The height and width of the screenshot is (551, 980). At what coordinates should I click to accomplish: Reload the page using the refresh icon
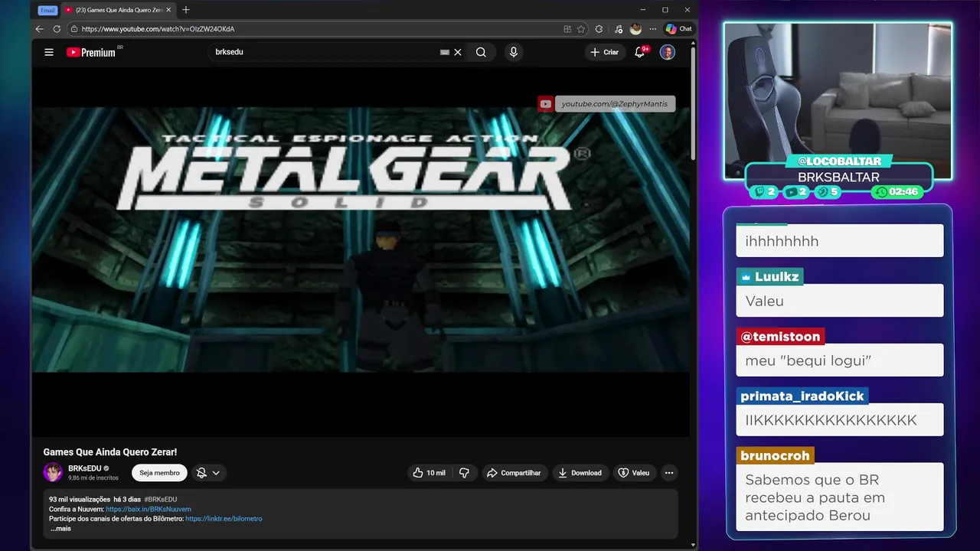[x=57, y=29]
